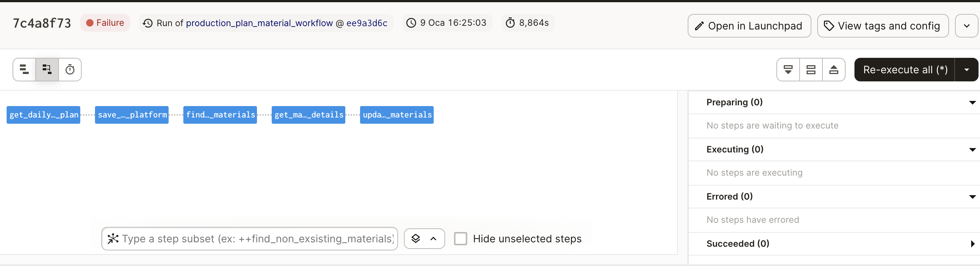Toggle the Hide unselected steps checkbox
Viewport: 980px width, 274px height.
461,239
